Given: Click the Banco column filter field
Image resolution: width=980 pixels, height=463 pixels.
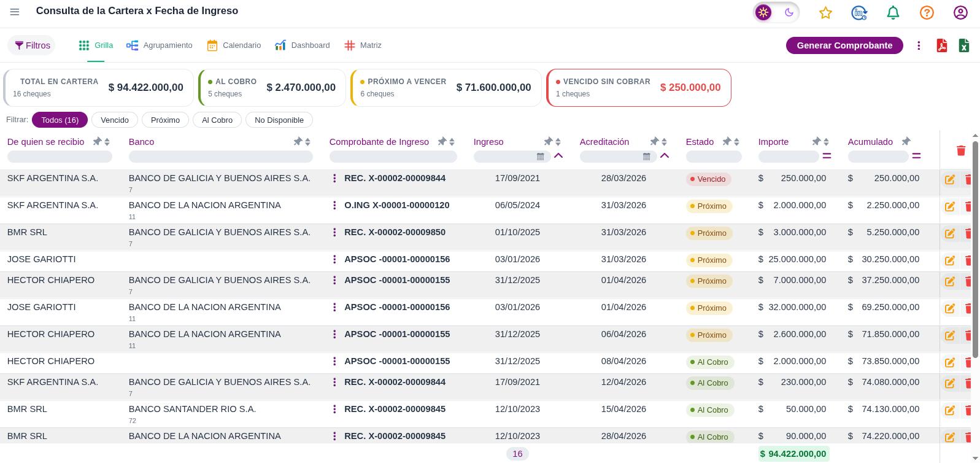Looking at the screenshot, I should [x=221, y=157].
